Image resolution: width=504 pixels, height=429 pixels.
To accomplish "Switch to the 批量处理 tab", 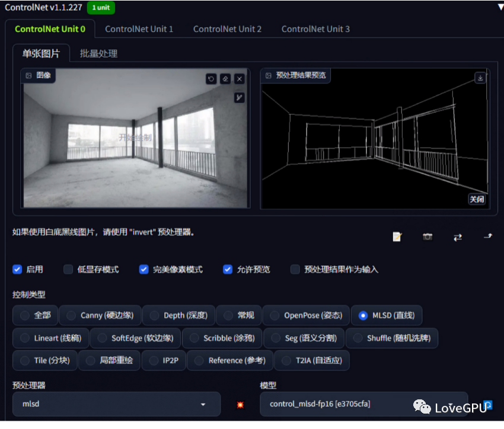I will [100, 53].
